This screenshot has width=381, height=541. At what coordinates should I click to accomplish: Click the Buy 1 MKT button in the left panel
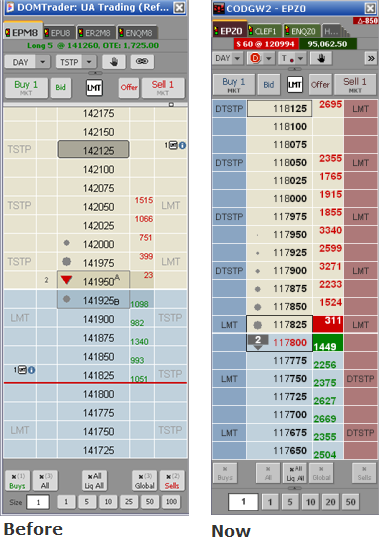pos(26,88)
